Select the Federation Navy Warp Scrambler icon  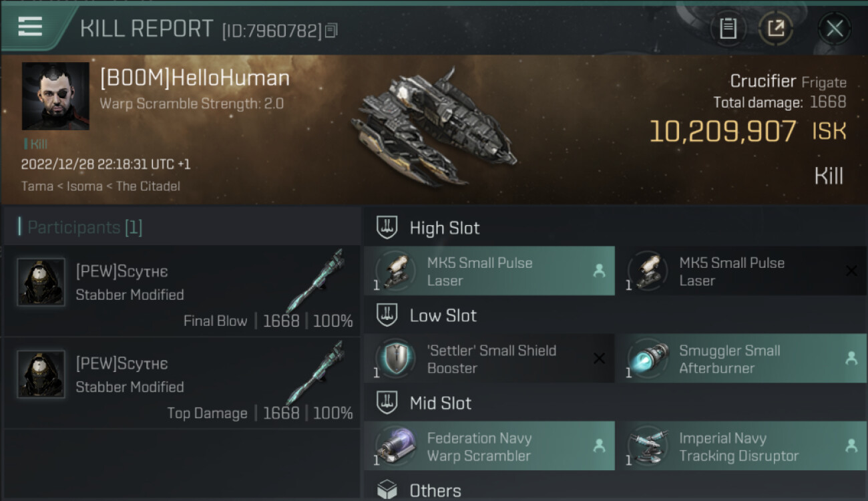click(x=396, y=446)
